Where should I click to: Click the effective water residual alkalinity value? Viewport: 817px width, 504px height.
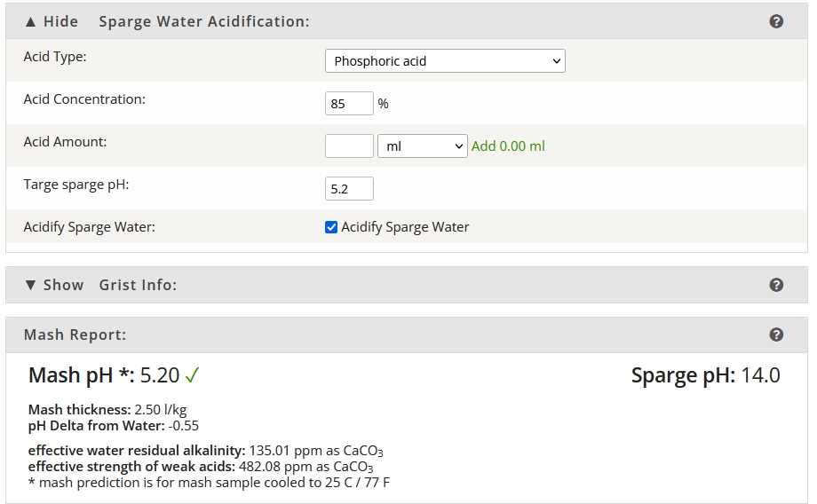click(316, 451)
